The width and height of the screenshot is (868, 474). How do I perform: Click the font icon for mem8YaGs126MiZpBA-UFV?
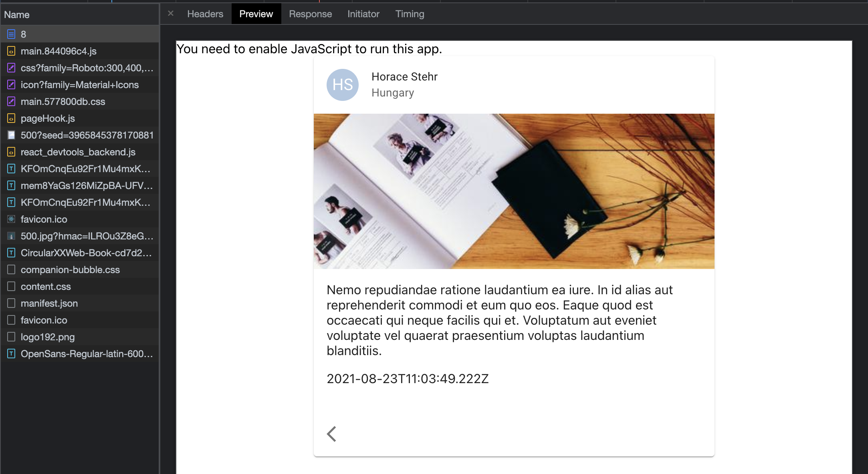[x=11, y=186]
